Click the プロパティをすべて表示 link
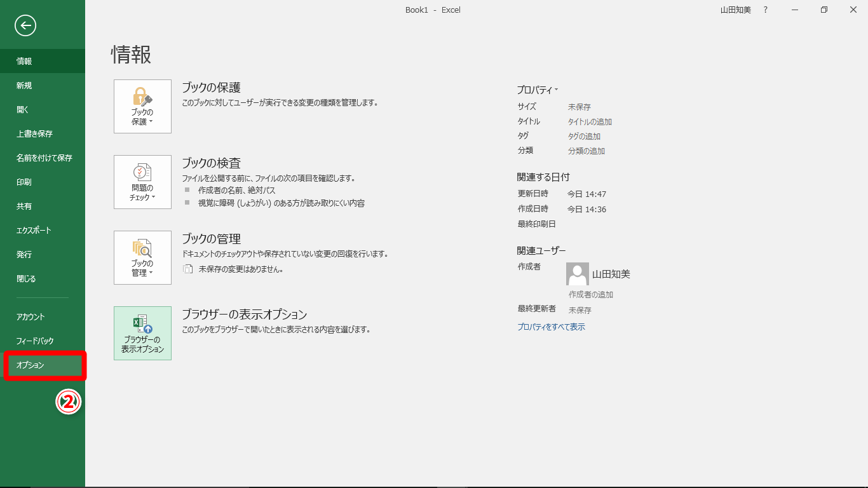 click(551, 327)
